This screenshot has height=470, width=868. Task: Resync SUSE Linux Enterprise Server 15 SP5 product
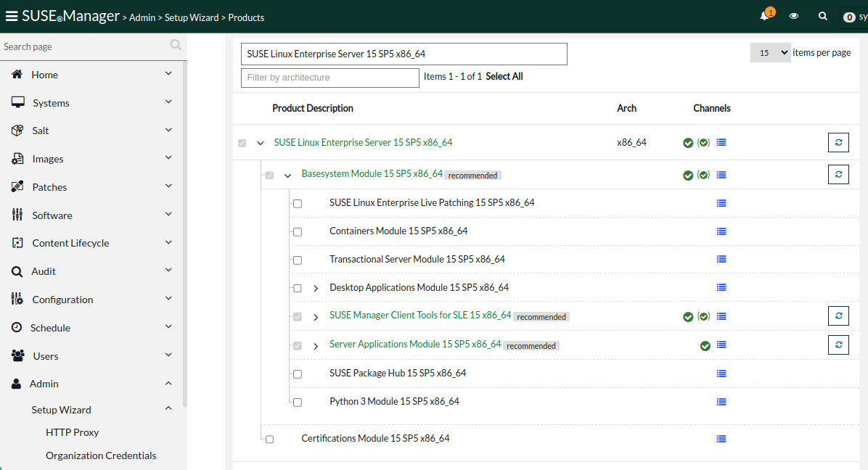click(838, 143)
